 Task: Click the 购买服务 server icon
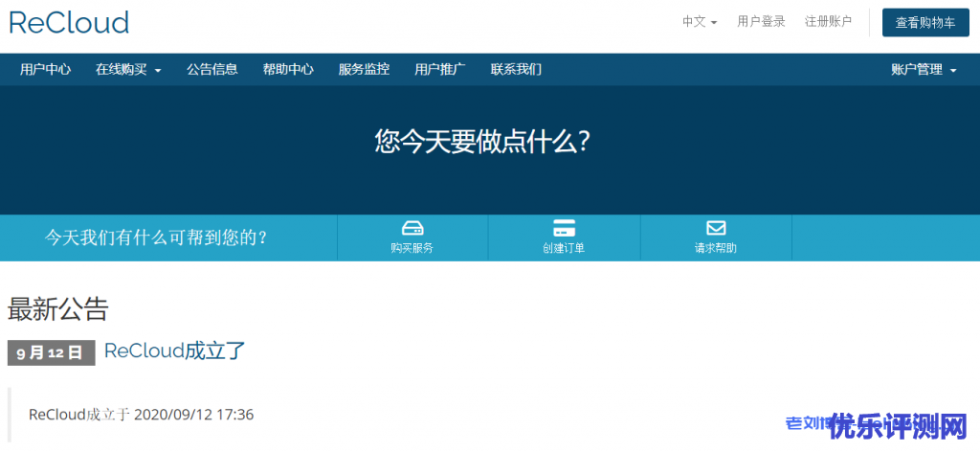tap(412, 228)
